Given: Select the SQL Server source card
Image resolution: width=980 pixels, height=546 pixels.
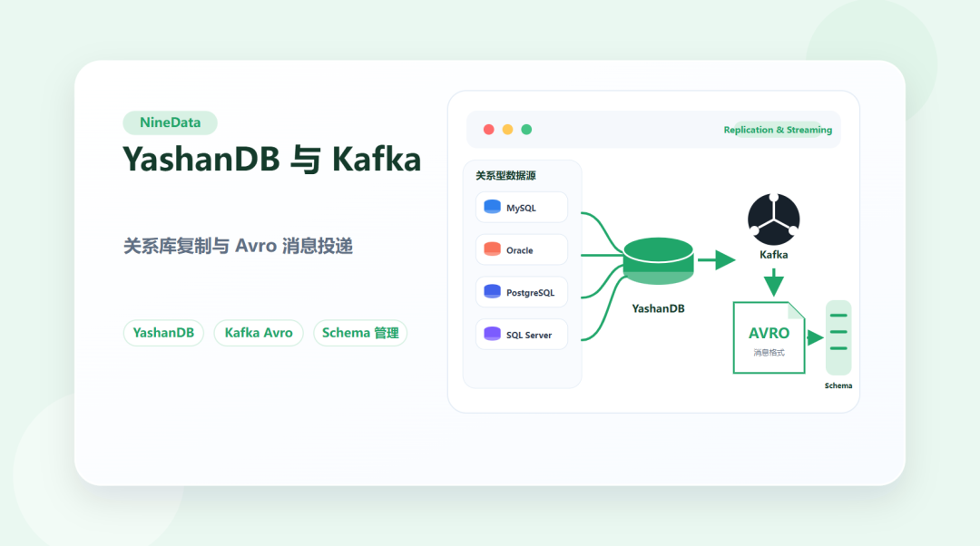Looking at the screenshot, I should pos(522,335).
